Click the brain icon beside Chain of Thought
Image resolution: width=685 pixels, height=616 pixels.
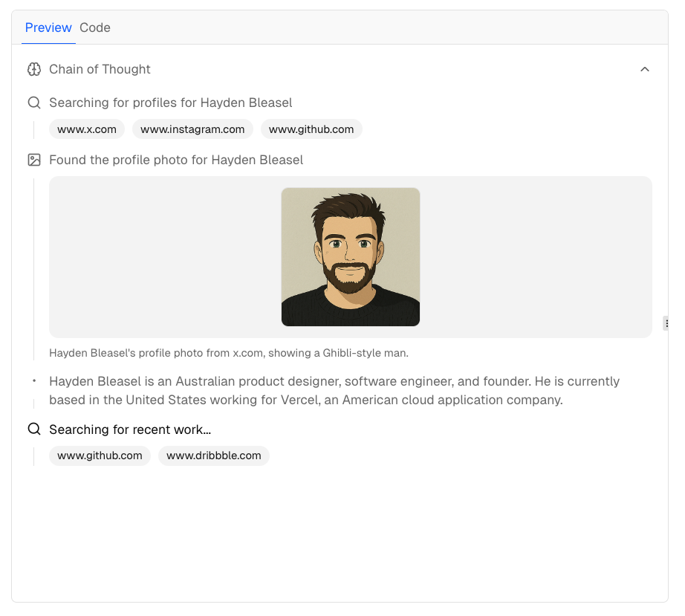(x=34, y=69)
